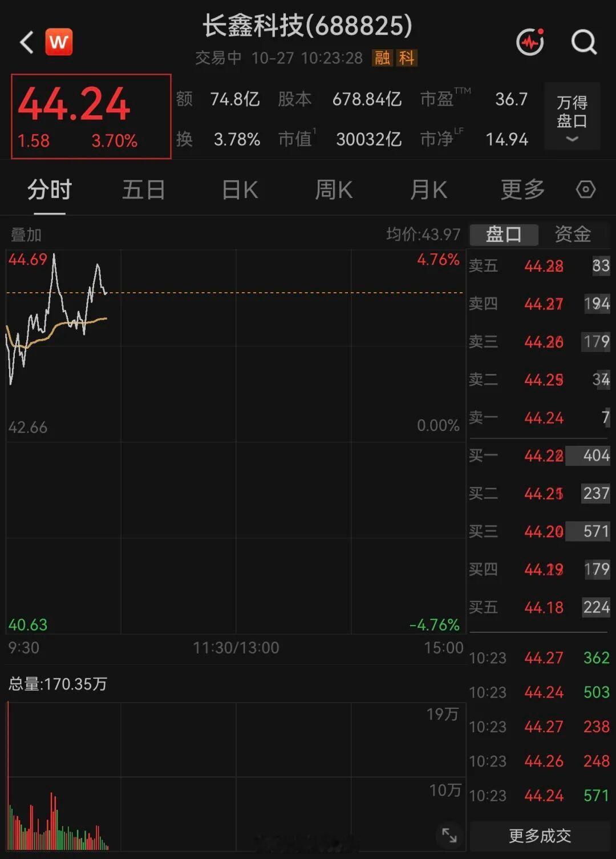Viewport: 616px width, 859px height.
Task: Tap current price 44.24 box
Action: pyautogui.click(x=91, y=116)
